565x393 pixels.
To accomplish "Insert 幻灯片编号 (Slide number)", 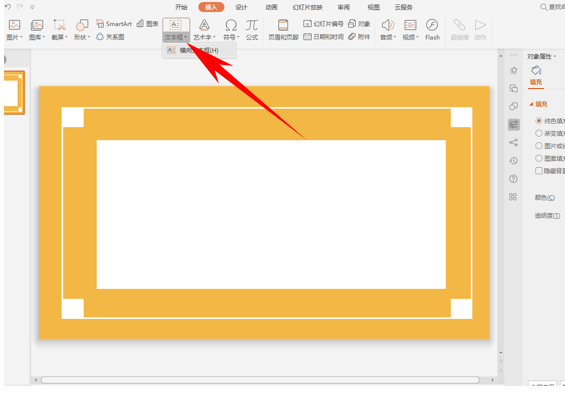I will pyautogui.click(x=323, y=24).
